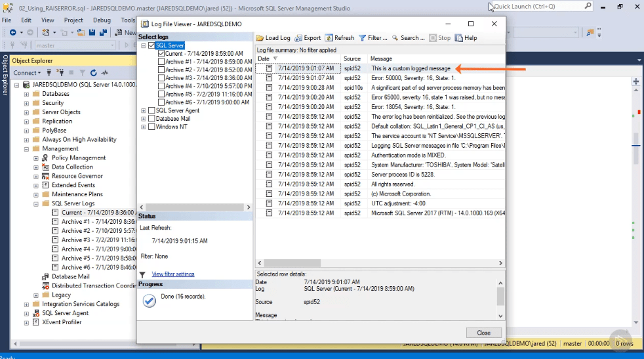The image size is (644, 359).
Task: Open the Debug menu
Action: [102, 20]
